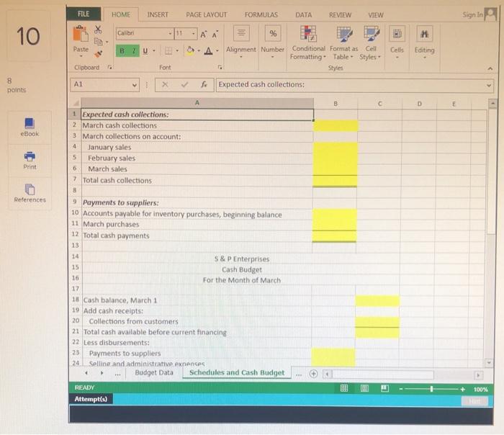Click the Format Painter brush icon
The height and width of the screenshot is (435, 504).
pos(99,54)
